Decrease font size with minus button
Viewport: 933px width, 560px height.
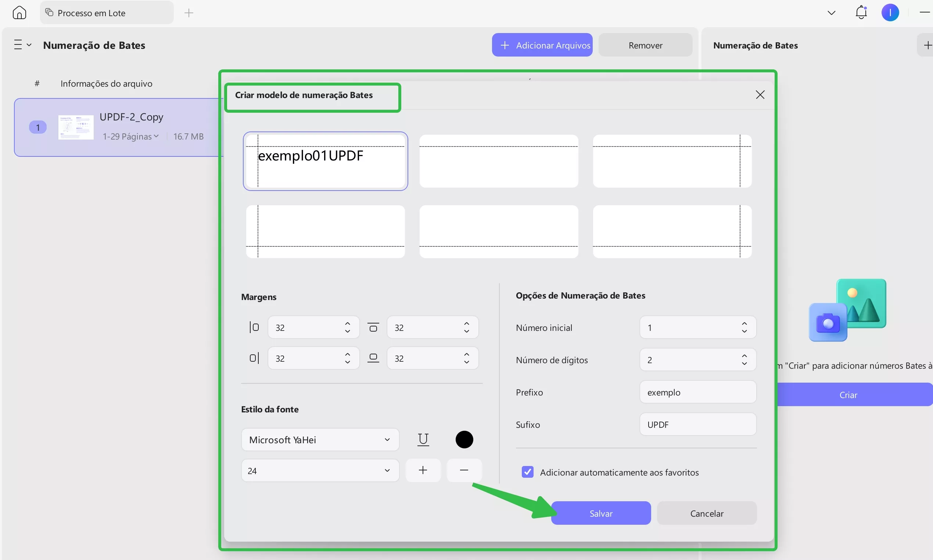464,470
